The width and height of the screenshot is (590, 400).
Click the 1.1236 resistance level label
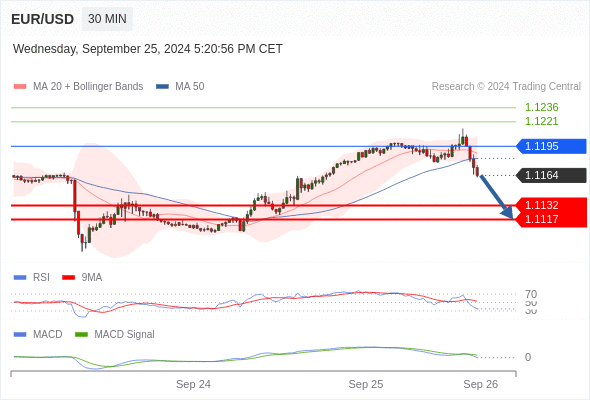coord(541,107)
